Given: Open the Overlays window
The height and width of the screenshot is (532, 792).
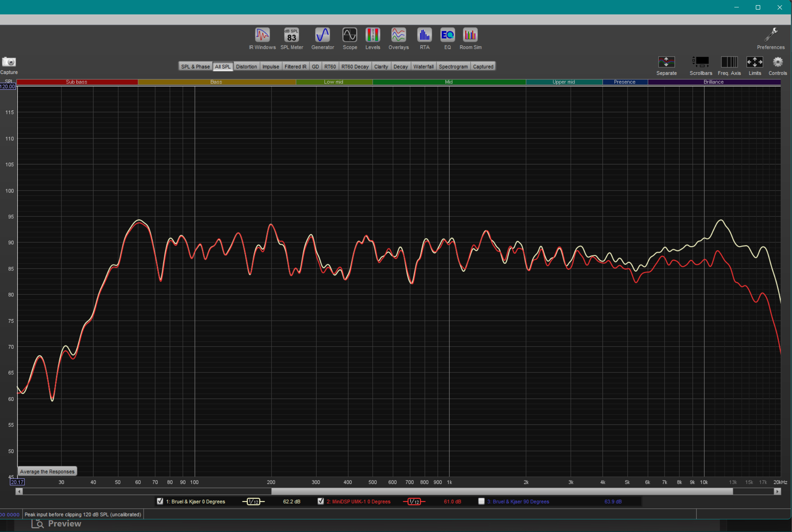Looking at the screenshot, I should tap(399, 38).
